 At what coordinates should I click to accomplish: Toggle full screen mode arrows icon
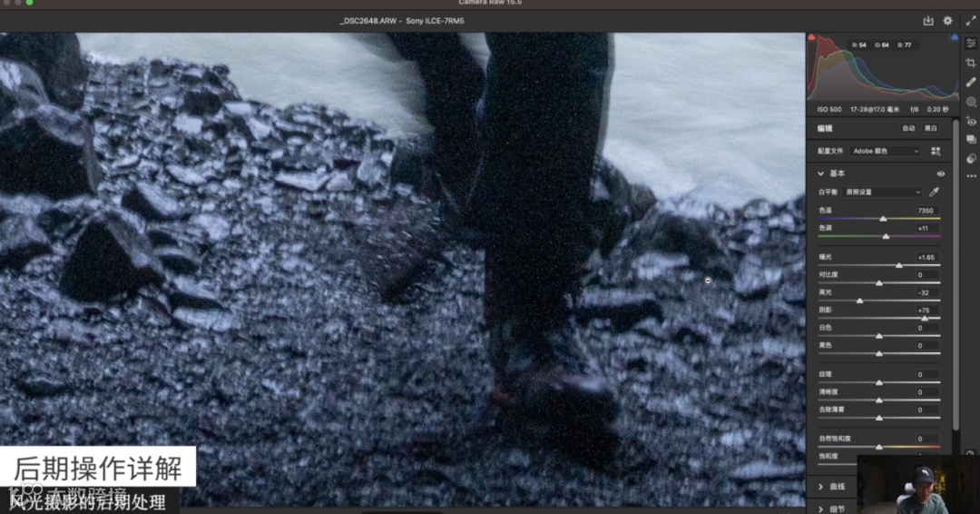pyautogui.click(x=971, y=21)
